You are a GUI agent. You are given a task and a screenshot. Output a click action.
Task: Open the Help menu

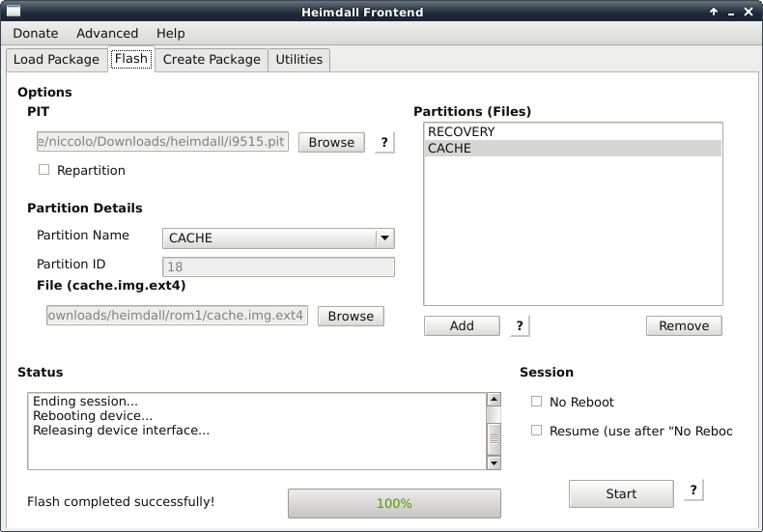point(170,33)
